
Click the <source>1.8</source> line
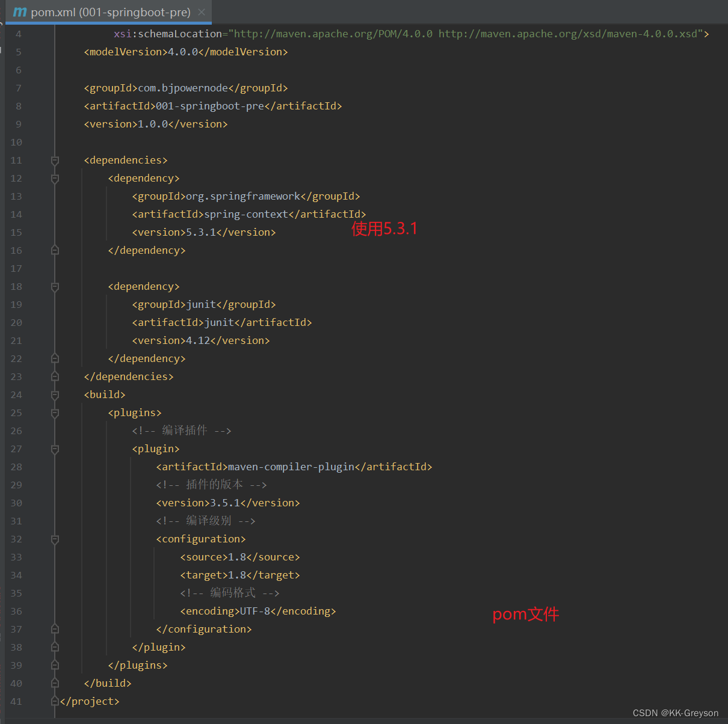pos(240,557)
